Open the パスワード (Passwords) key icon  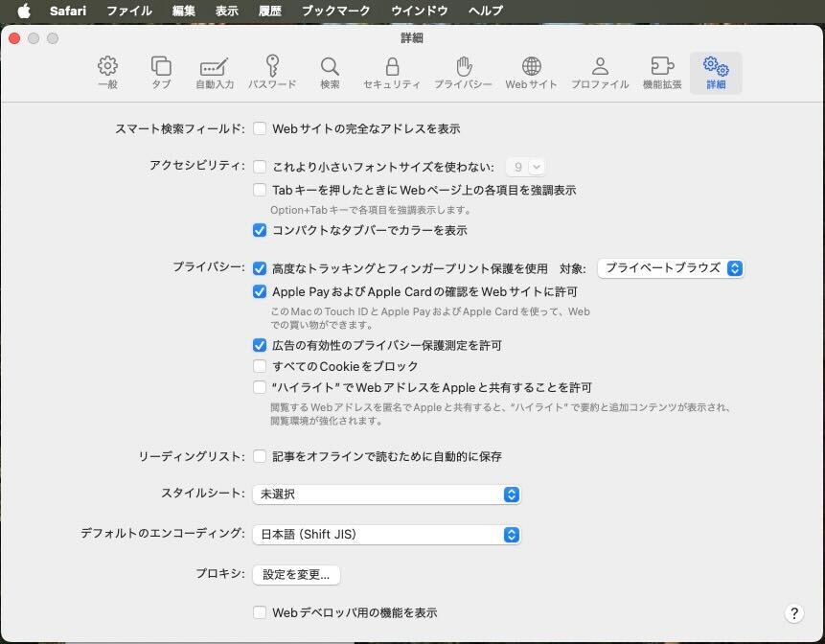[272, 73]
